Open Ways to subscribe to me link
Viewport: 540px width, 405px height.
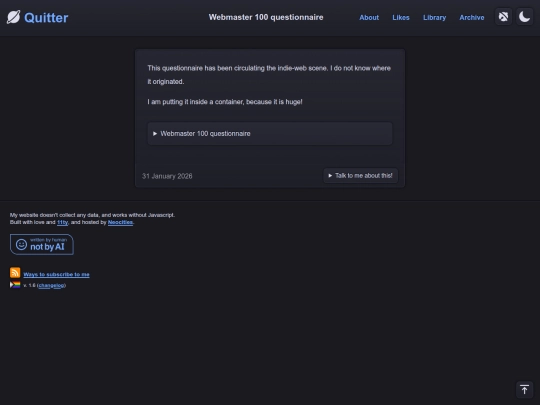(56, 274)
